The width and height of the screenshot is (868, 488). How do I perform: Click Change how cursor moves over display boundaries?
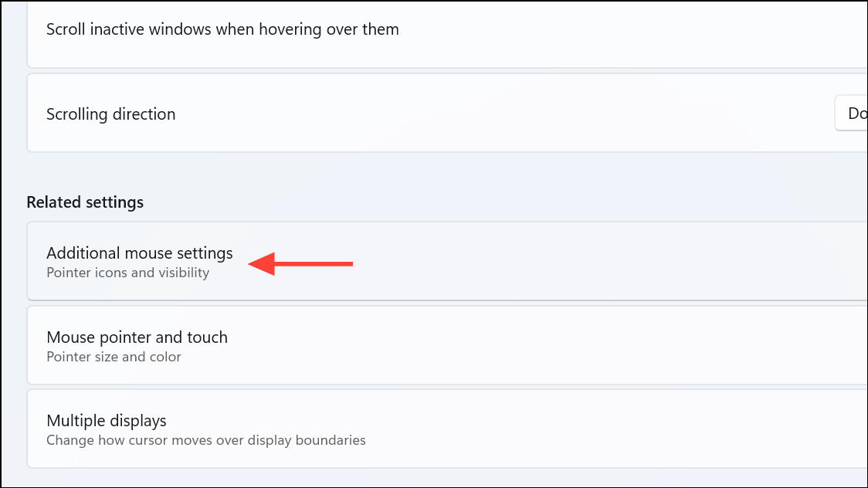(x=206, y=440)
